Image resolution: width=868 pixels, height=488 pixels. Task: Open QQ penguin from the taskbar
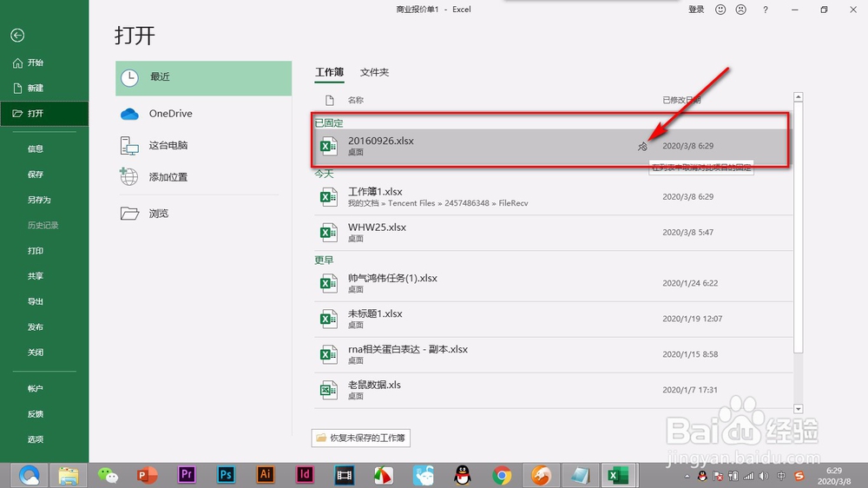tap(463, 475)
